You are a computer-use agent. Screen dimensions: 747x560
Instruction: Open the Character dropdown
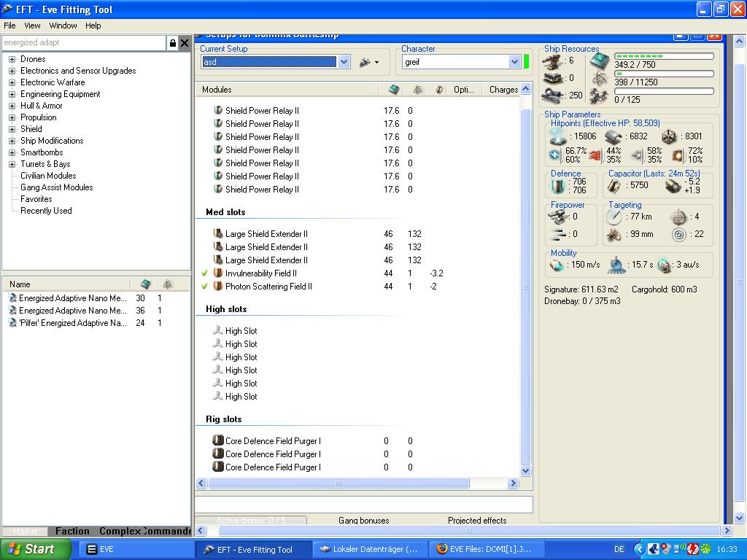pyautogui.click(x=514, y=62)
